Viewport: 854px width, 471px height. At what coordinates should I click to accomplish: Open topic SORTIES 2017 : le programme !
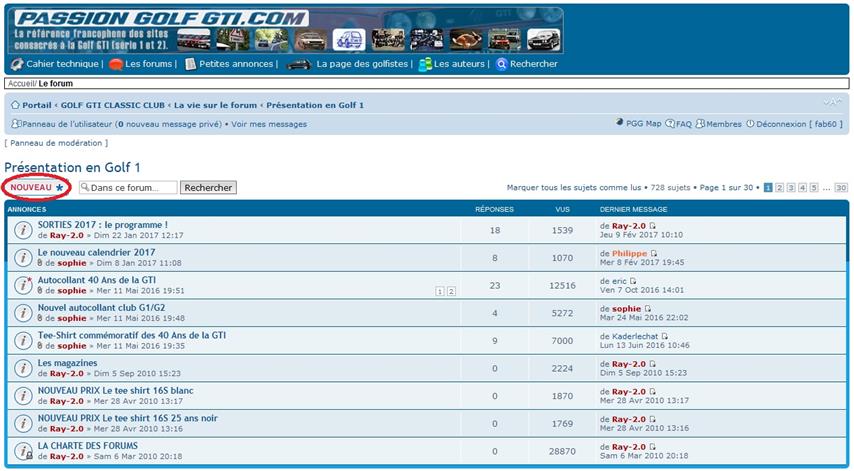[102, 225]
